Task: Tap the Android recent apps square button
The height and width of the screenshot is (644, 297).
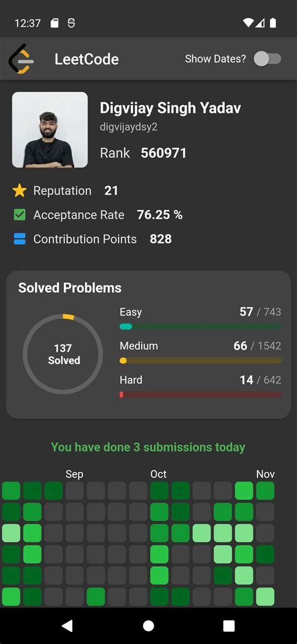Action: click(229, 626)
